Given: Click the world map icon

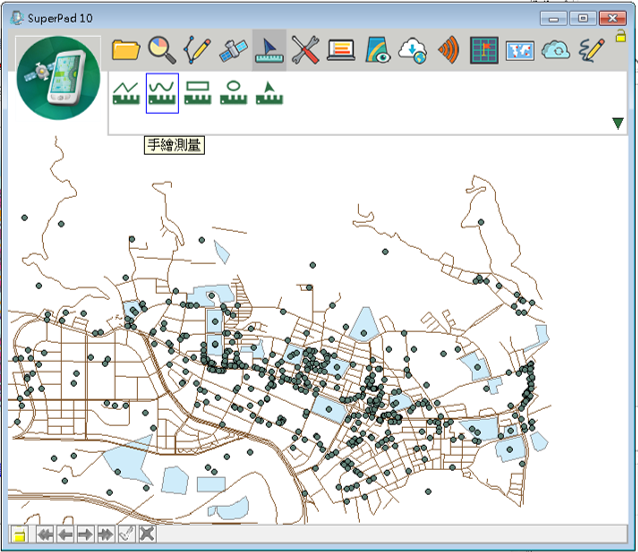Looking at the screenshot, I should tap(520, 50).
